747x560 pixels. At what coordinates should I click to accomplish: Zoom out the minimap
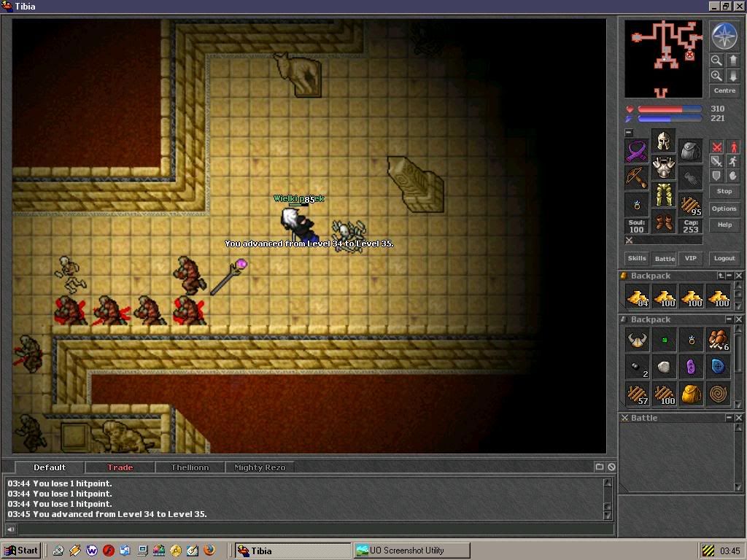tap(716, 60)
